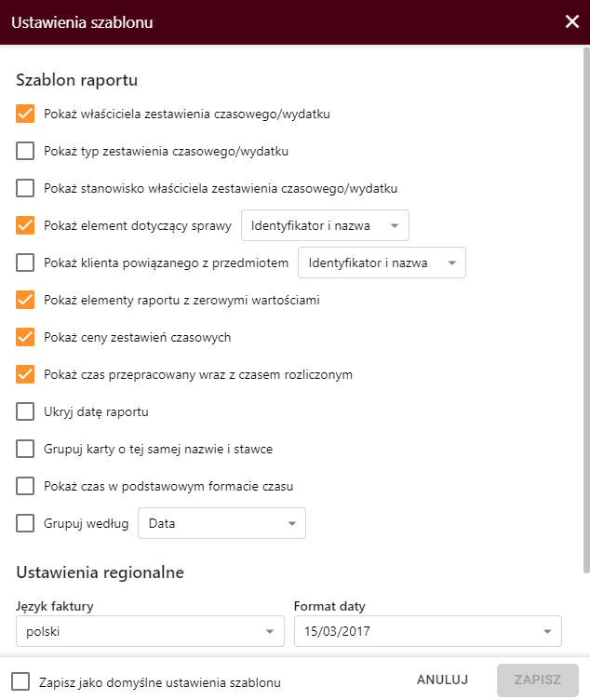Open Język faktury dropdown showing polski

click(150, 631)
